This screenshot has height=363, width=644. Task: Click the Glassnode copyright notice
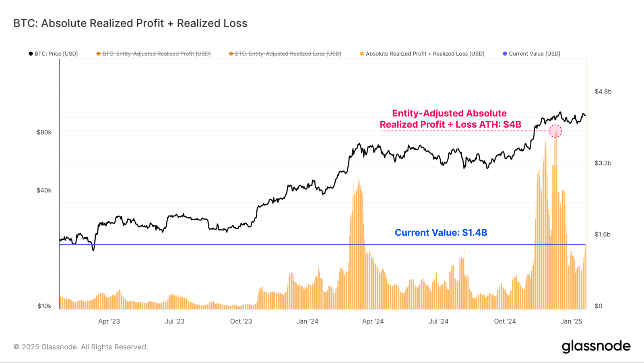(81, 347)
